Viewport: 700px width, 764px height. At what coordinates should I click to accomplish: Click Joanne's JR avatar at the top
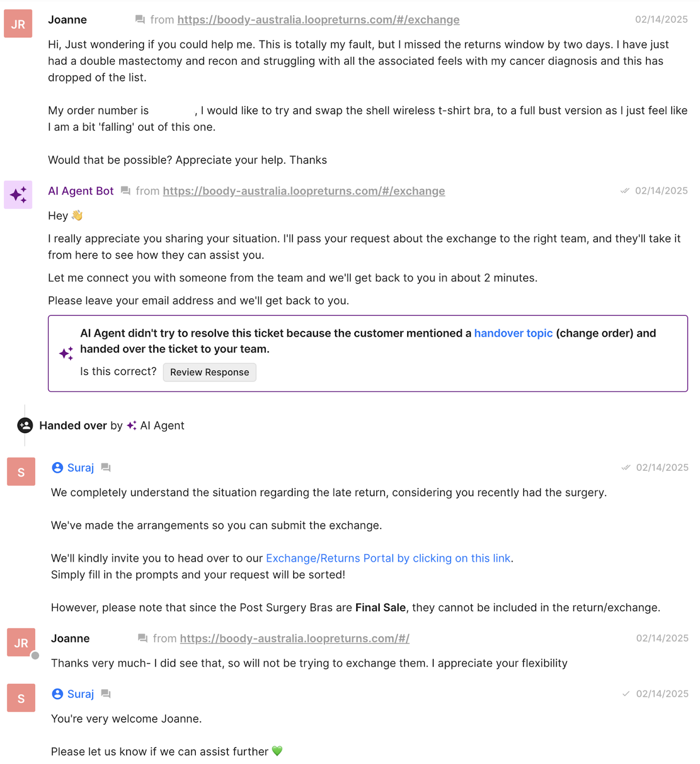[18, 23]
